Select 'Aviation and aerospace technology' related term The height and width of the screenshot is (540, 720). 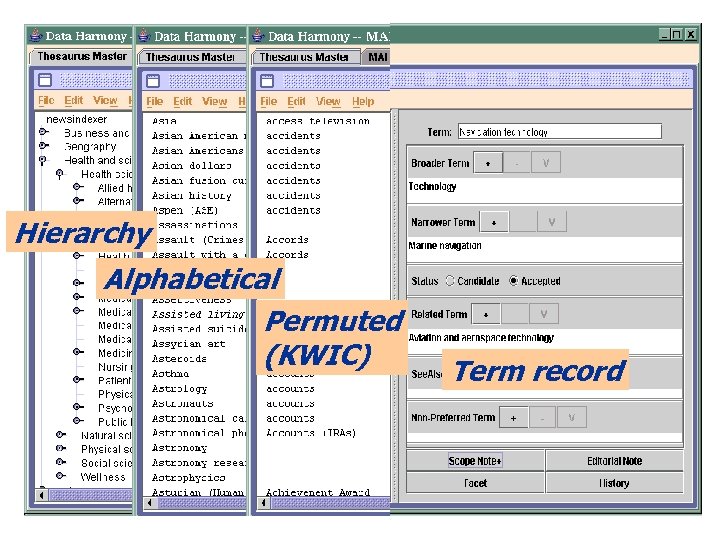coord(481,338)
